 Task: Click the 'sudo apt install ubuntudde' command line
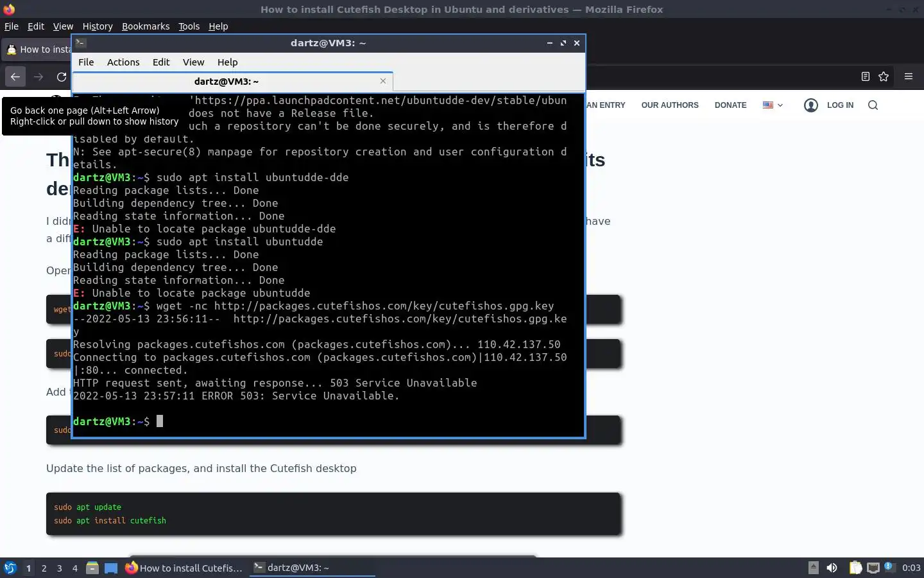(x=198, y=241)
